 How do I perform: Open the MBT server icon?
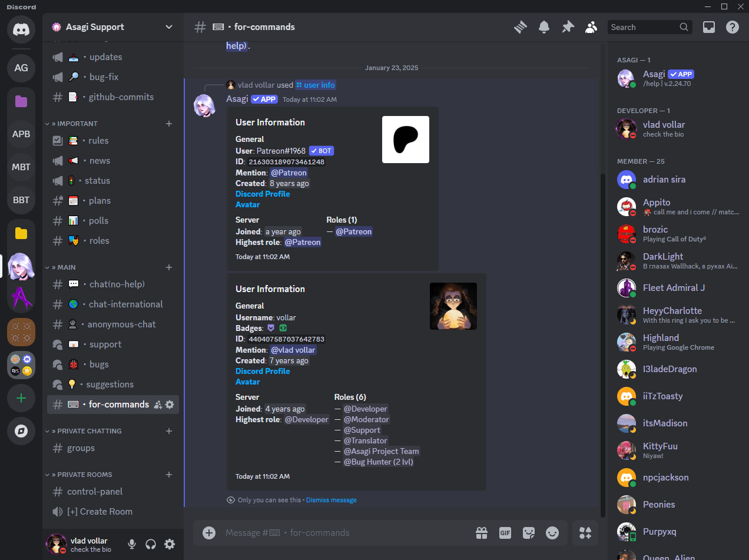tap(21, 167)
